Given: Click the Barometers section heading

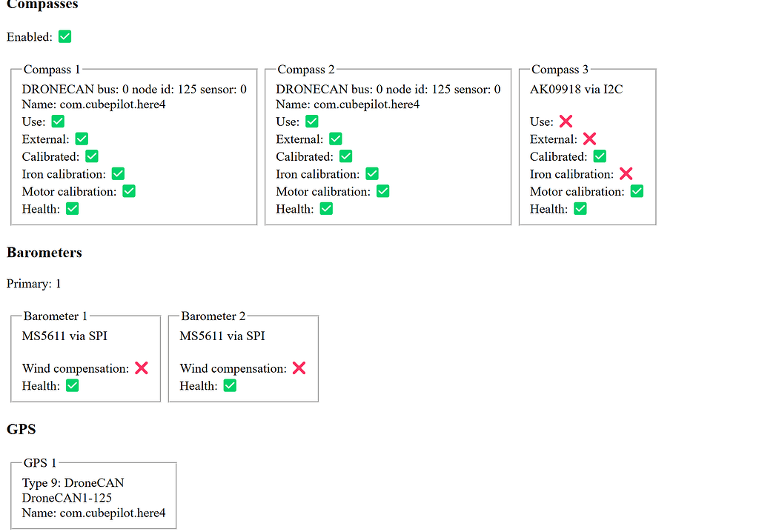Looking at the screenshot, I should [44, 253].
